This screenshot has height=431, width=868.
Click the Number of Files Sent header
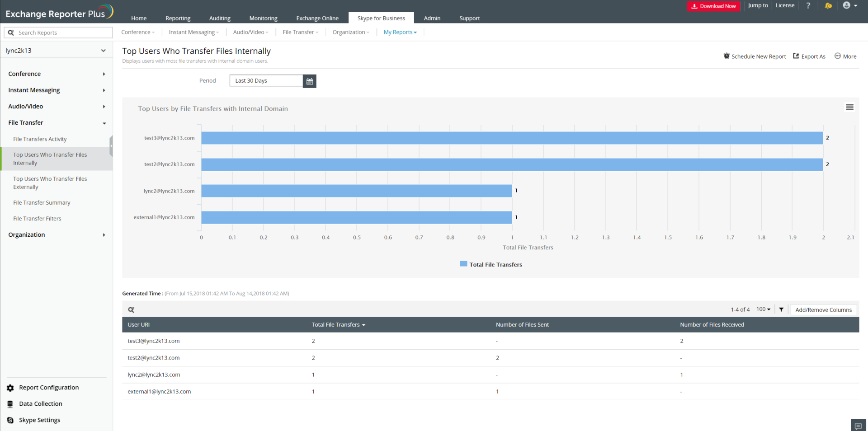tap(522, 325)
